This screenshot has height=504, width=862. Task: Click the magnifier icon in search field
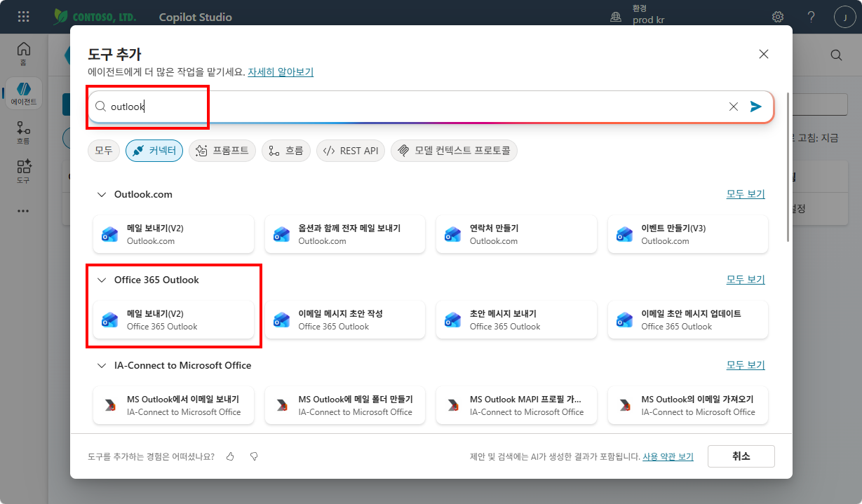pos(100,107)
